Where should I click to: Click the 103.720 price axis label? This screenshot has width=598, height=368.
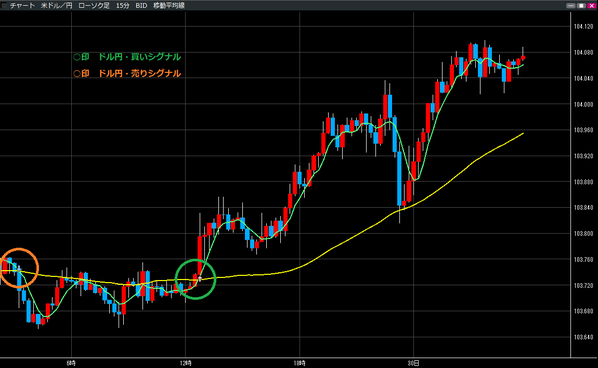point(584,285)
